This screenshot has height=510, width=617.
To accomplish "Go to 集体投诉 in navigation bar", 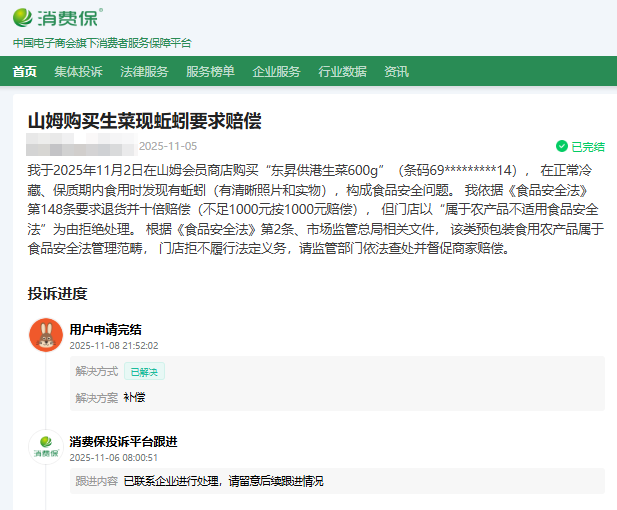I will click(x=78, y=71).
